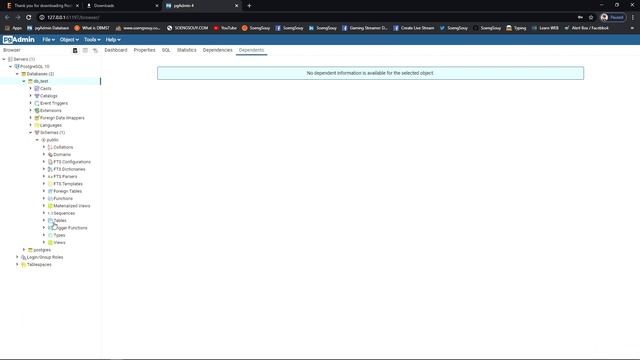
Task: Switch to the Statistics tab
Action: tap(187, 50)
